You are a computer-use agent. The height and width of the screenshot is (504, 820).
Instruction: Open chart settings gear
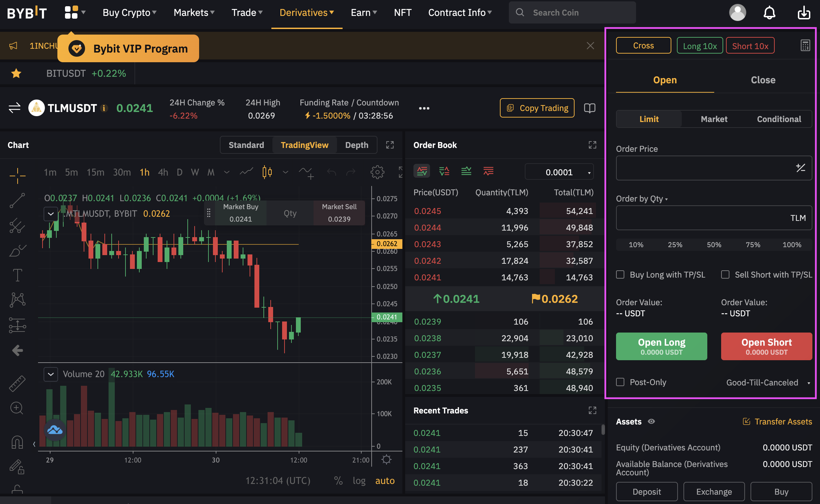point(377,172)
